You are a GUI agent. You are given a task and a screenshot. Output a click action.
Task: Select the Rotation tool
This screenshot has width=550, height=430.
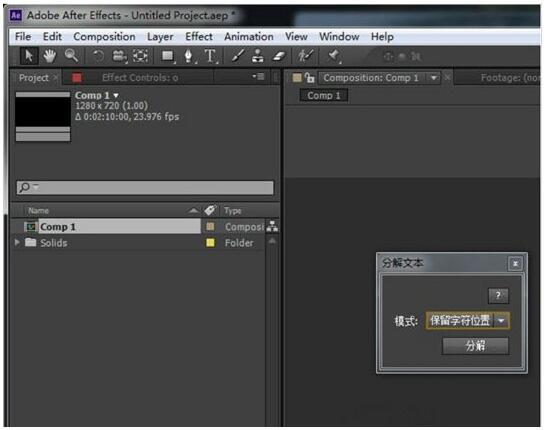tap(99, 56)
